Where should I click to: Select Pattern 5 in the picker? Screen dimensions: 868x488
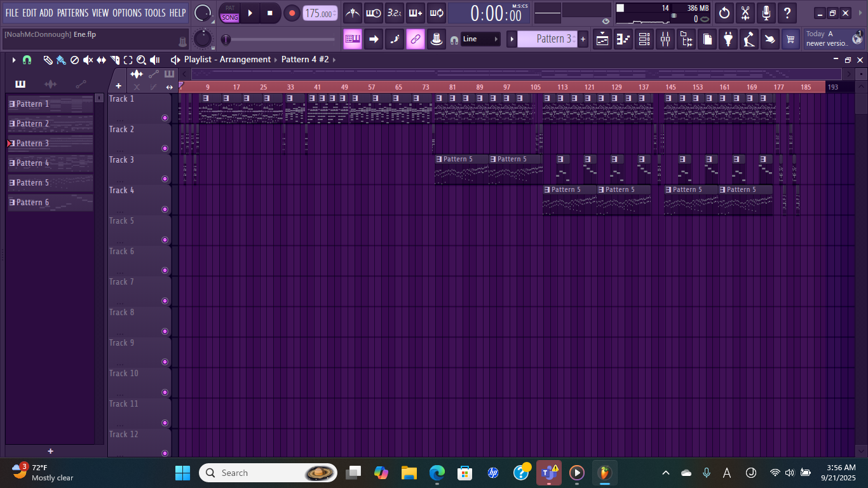50,183
